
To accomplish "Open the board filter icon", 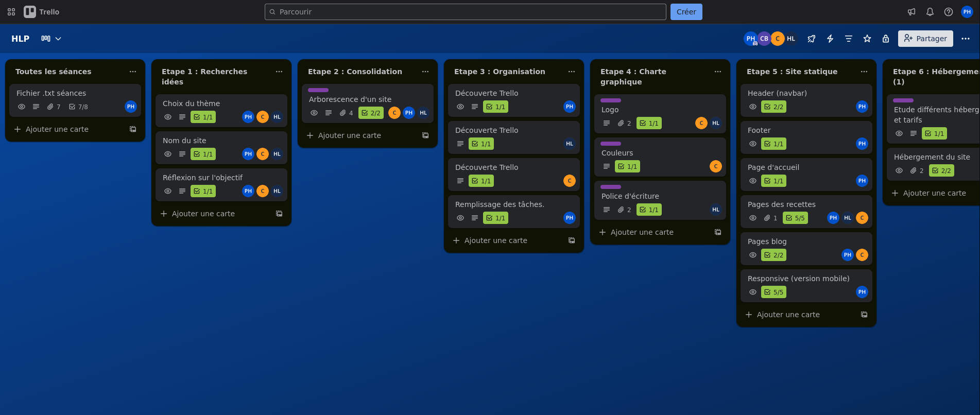I will (848, 39).
